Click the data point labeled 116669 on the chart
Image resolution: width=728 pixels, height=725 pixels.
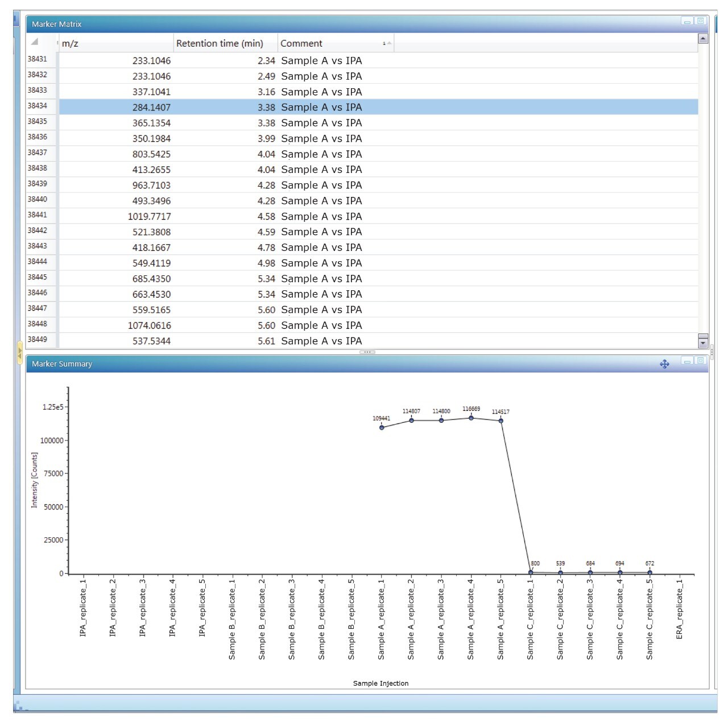click(471, 417)
